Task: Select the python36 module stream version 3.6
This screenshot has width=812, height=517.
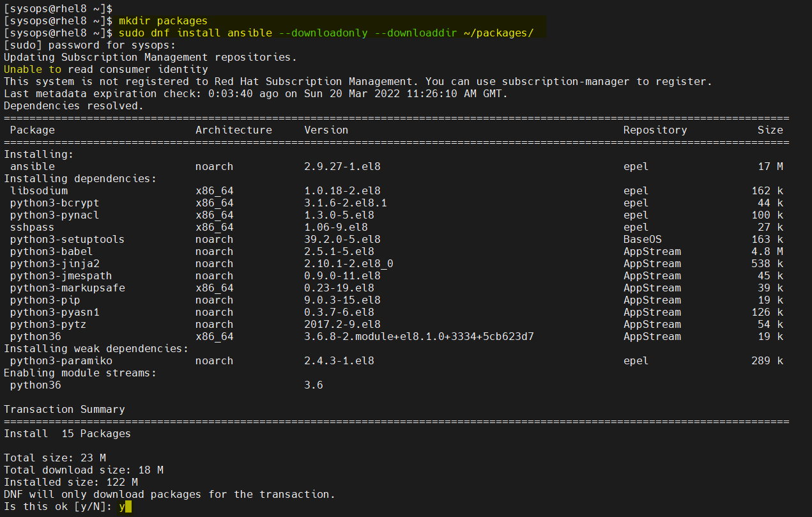Action: coord(312,384)
